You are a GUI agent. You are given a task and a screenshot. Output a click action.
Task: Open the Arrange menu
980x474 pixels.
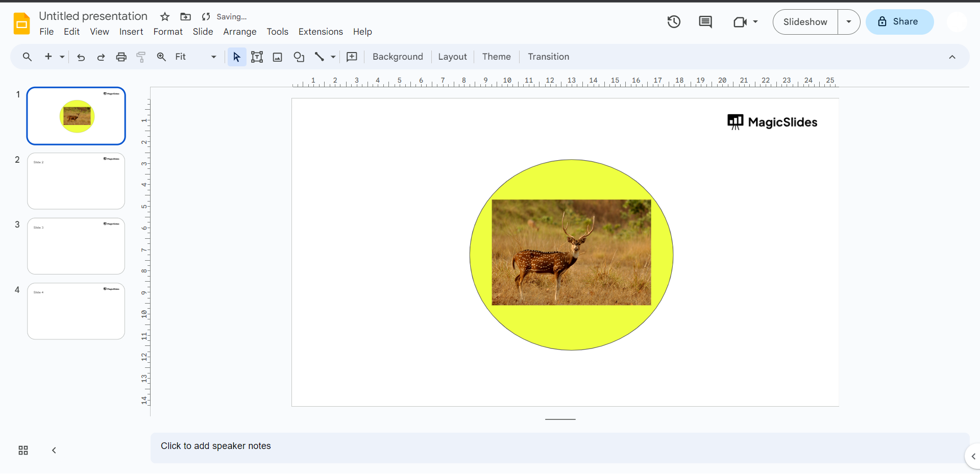tap(239, 32)
